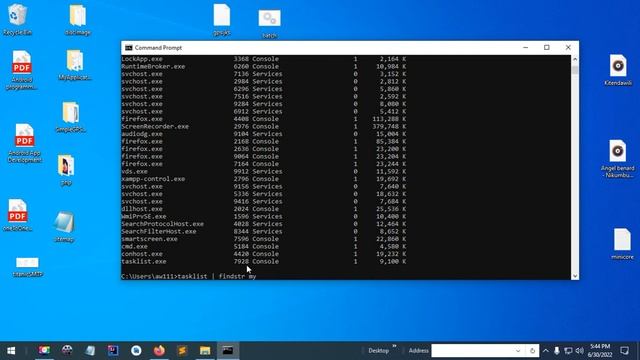This screenshot has height=360, width=640.
Task: Click the 379,748 K memory value
Action: [389, 126]
